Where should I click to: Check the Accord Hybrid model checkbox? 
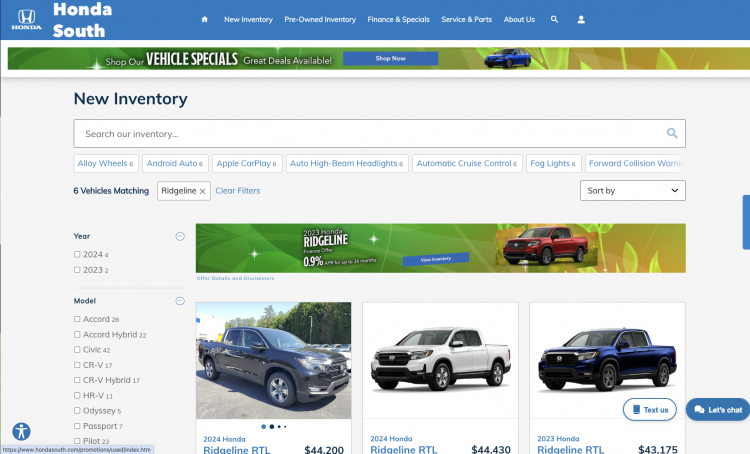77,334
